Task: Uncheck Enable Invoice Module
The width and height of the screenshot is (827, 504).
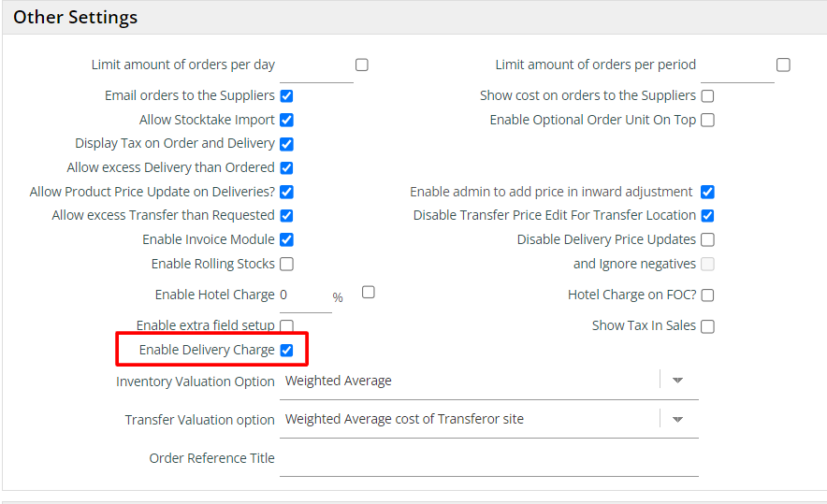Action: [286, 240]
